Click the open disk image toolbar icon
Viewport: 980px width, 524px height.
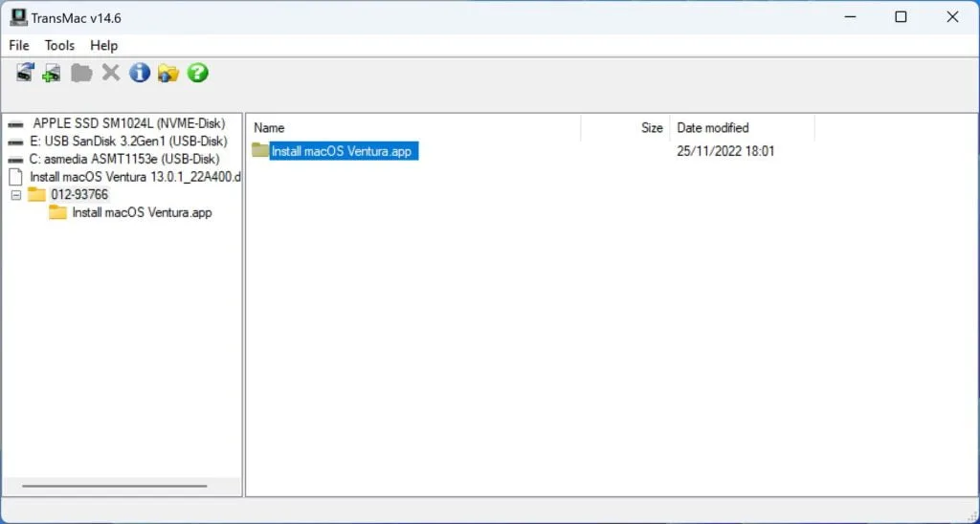pos(25,73)
